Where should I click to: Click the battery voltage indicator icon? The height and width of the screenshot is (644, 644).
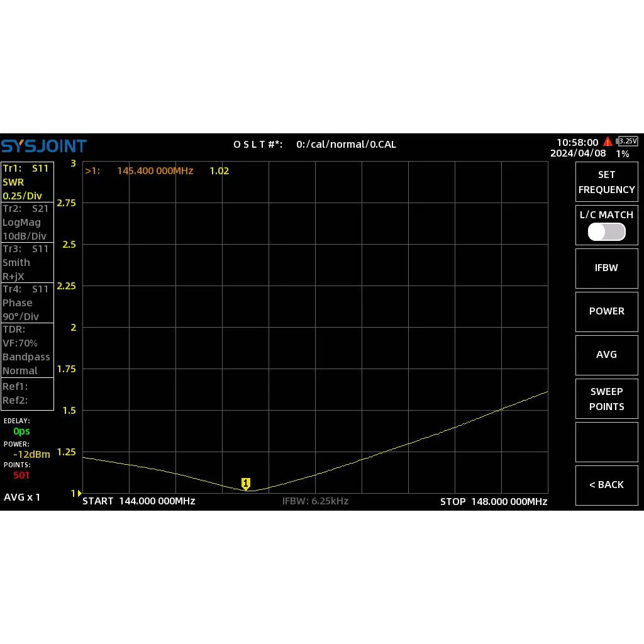628,141
